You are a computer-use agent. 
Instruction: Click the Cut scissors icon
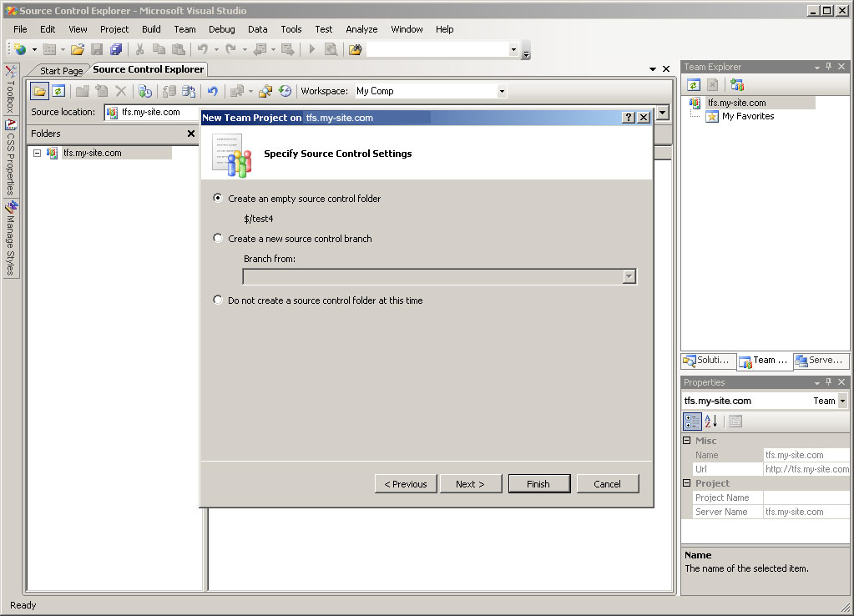click(140, 49)
